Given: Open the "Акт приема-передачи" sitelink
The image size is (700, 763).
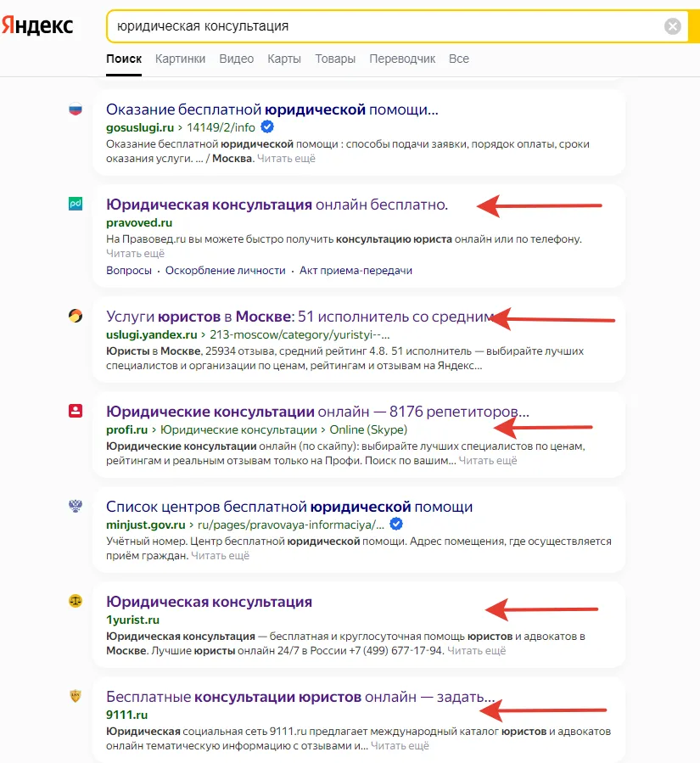Looking at the screenshot, I should (356, 271).
